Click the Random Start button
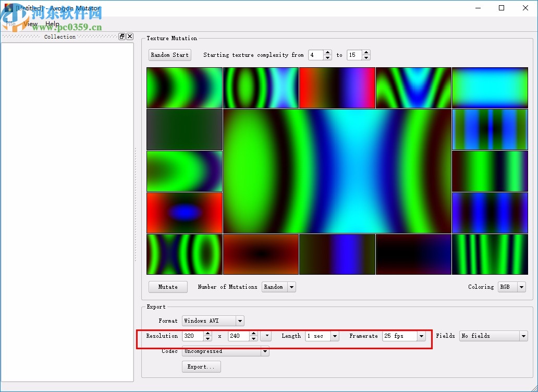This screenshot has width=538, height=392. [x=169, y=55]
